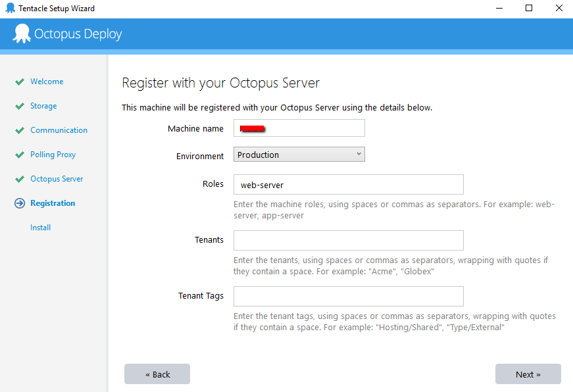Screen dimensions: 573x392
Task: Go to the Storage step
Action: (x=43, y=106)
